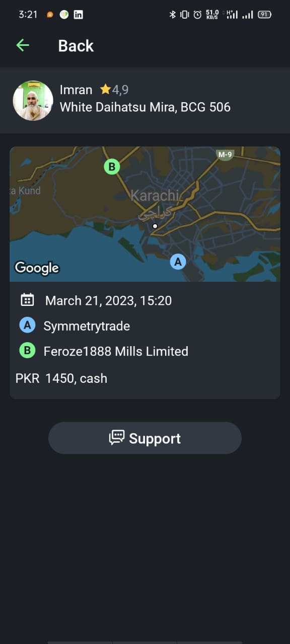Tap the Google logo on map
The image size is (290, 644).
pyautogui.click(x=37, y=268)
